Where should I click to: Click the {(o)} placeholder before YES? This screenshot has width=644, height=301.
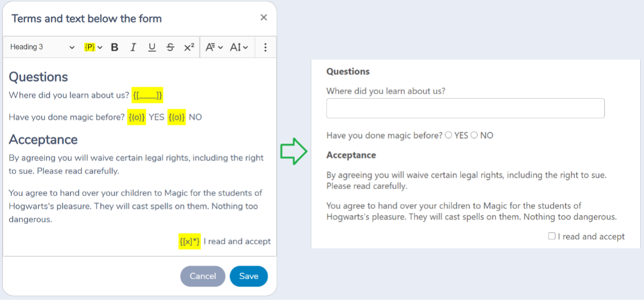[x=136, y=117]
